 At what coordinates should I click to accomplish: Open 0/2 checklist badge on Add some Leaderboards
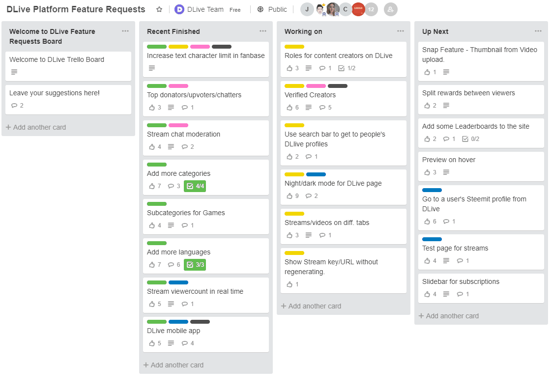[470, 139]
